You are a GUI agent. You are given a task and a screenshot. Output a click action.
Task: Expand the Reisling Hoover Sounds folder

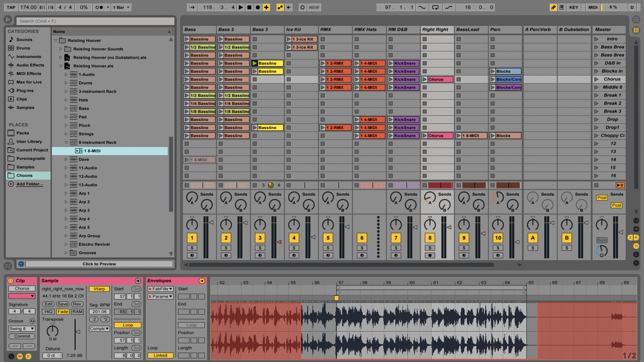[x=62, y=49]
